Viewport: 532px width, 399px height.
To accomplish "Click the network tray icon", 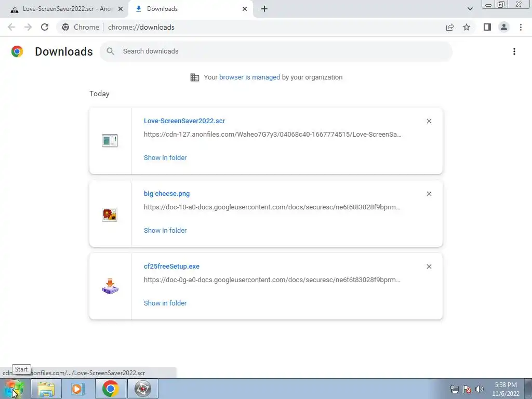I will [454, 389].
